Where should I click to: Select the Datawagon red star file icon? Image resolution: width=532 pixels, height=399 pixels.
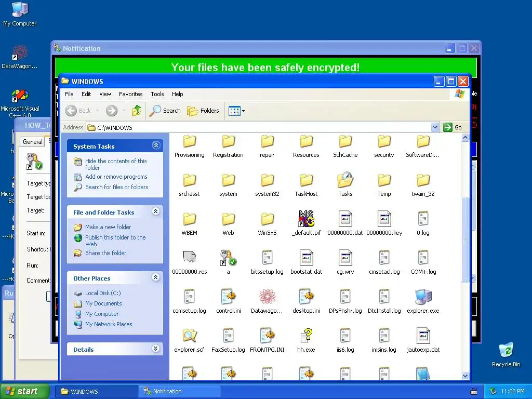pyautogui.click(x=267, y=297)
